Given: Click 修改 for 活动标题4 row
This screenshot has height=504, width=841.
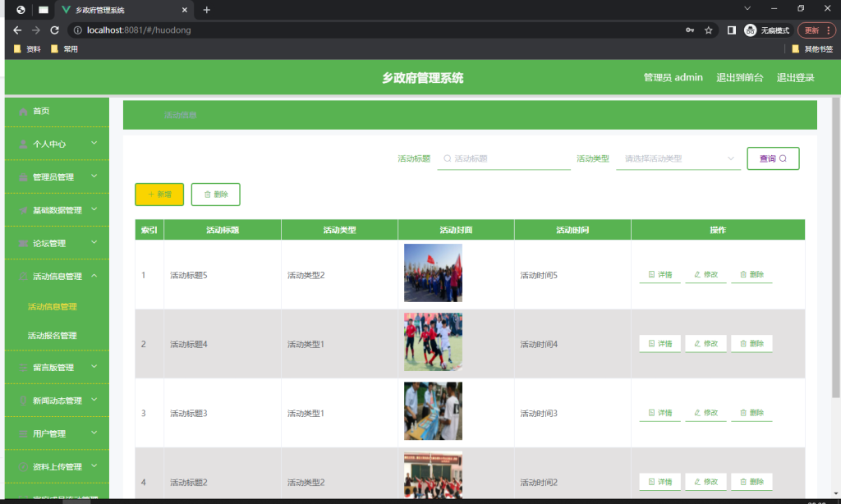Looking at the screenshot, I should (705, 344).
